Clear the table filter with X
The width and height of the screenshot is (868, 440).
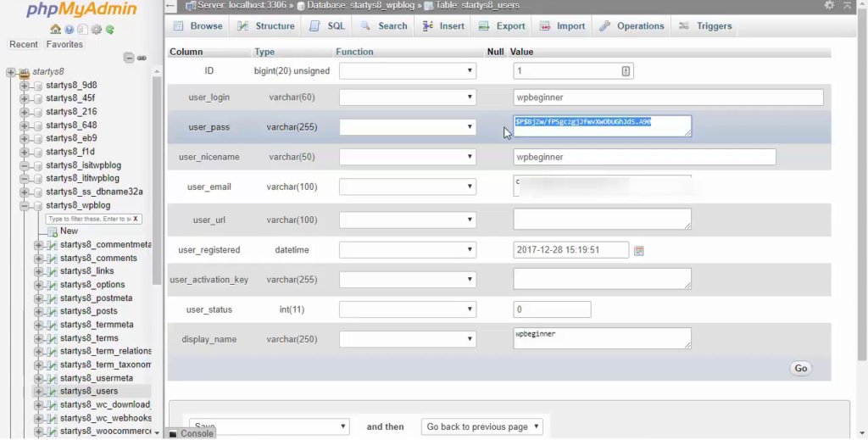point(136,219)
